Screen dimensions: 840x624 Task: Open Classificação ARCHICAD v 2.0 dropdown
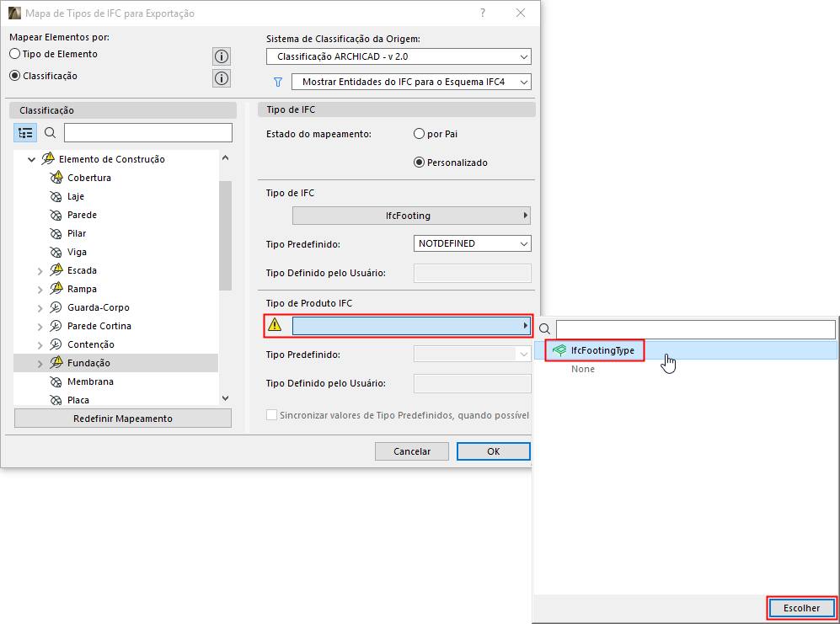[x=399, y=56]
